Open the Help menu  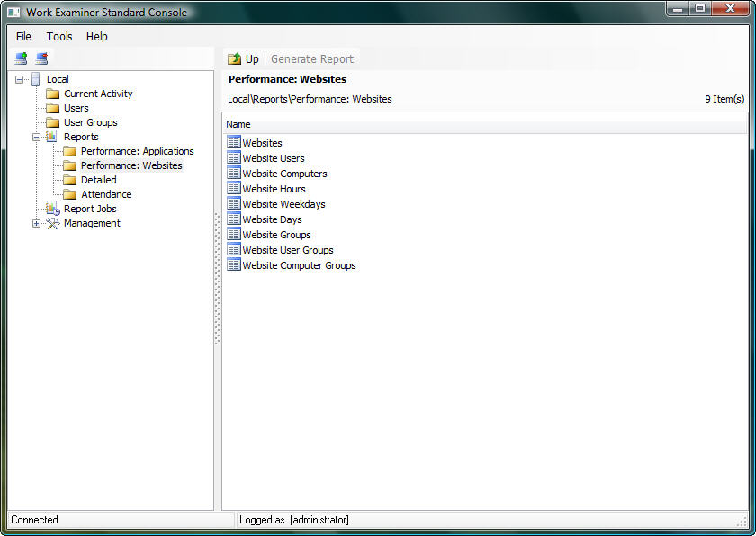97,37
